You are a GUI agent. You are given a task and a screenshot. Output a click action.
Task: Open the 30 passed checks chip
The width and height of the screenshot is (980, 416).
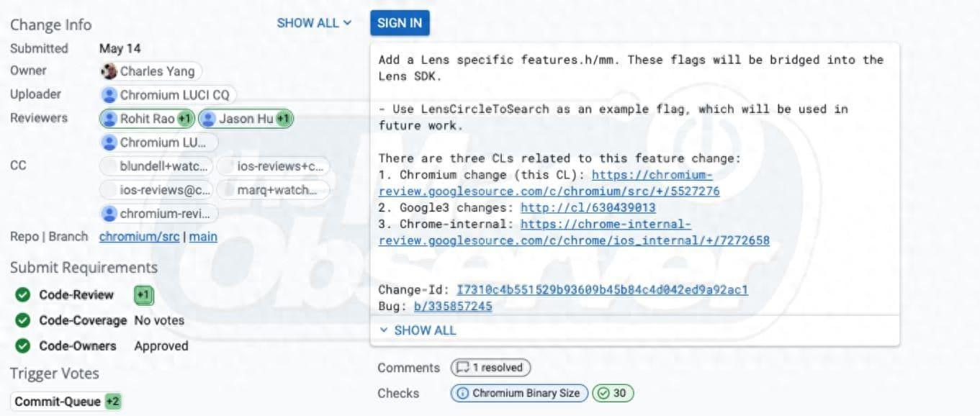613,393
